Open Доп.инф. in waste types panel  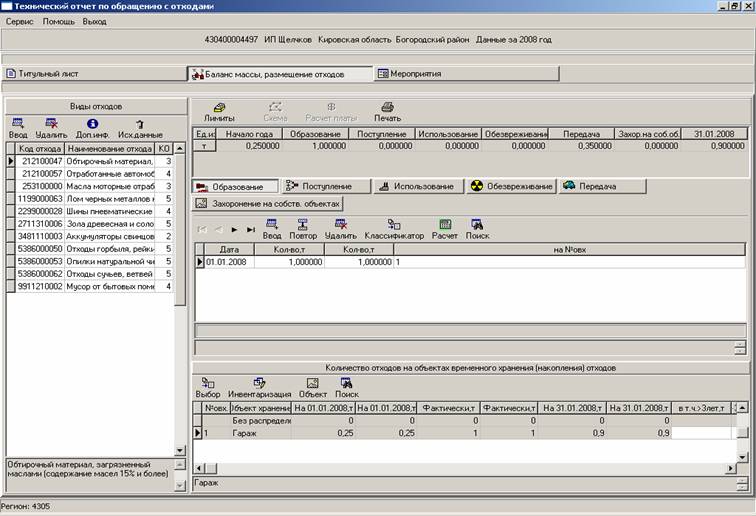pyautogui.click(x=90, y=123)
